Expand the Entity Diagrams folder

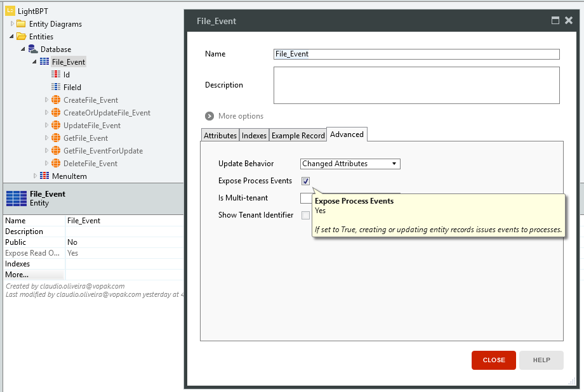click(11, 23)
